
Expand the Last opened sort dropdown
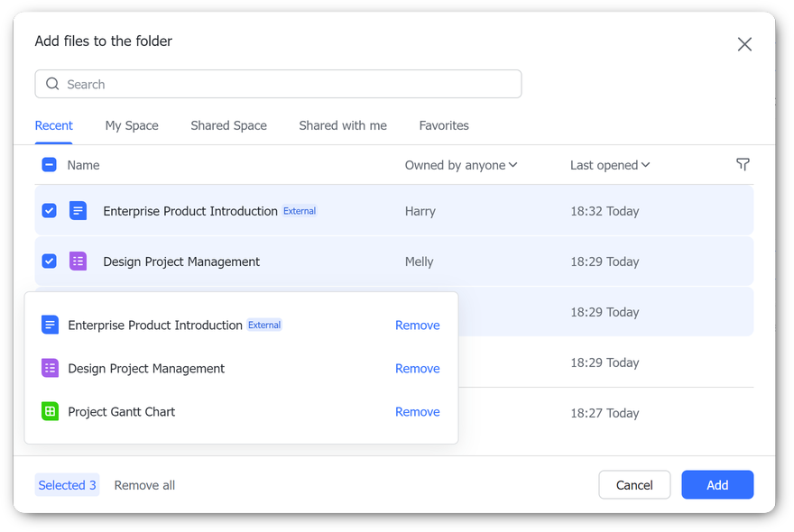(610, 165)
